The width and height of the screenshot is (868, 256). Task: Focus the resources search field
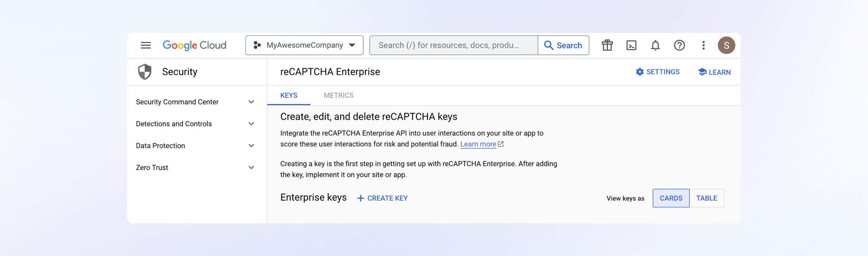pos(453,45)
